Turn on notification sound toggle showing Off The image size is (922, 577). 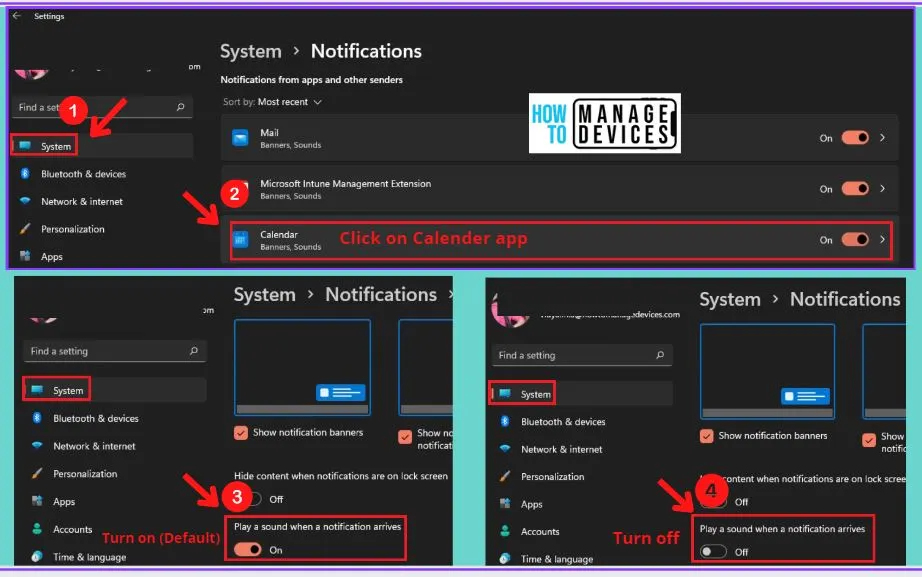(713, 552)
